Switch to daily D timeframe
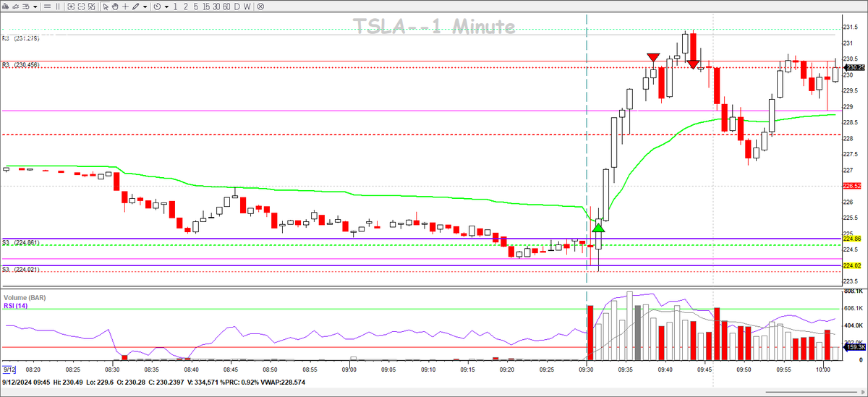This screenshot has width=868, height=397. pyautogui.click(x=237, y=7)
